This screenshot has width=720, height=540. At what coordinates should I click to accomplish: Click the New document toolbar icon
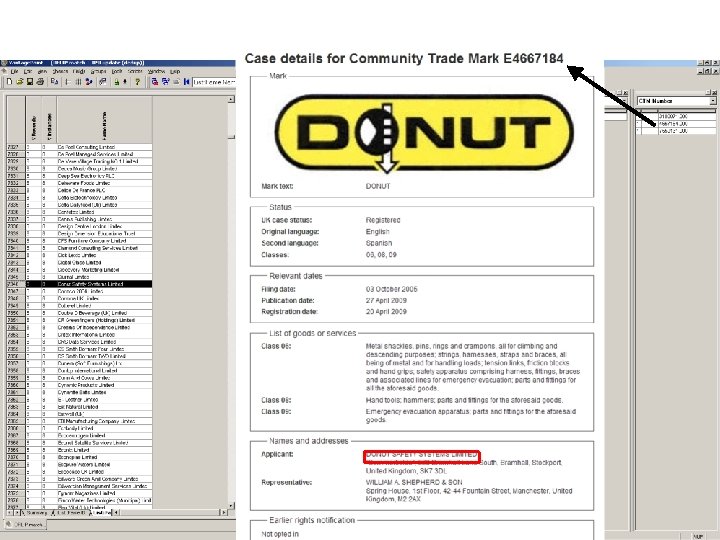[9, 82]
